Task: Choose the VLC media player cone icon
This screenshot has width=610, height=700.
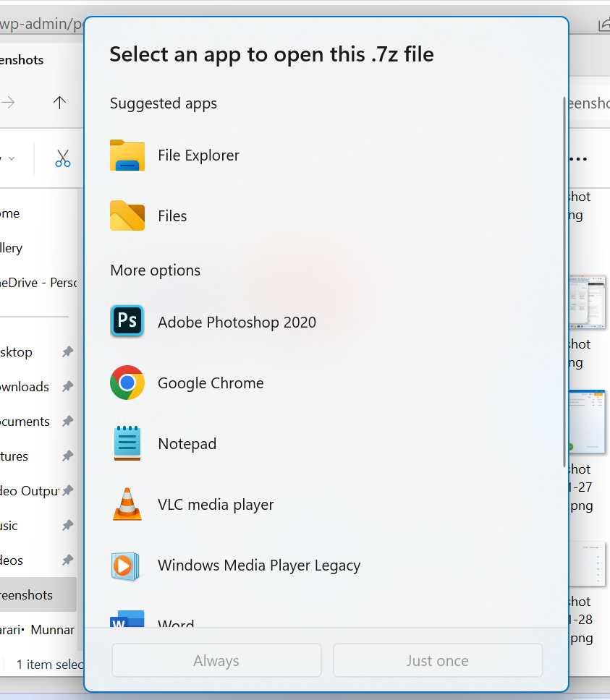Action: pos(127,504)
